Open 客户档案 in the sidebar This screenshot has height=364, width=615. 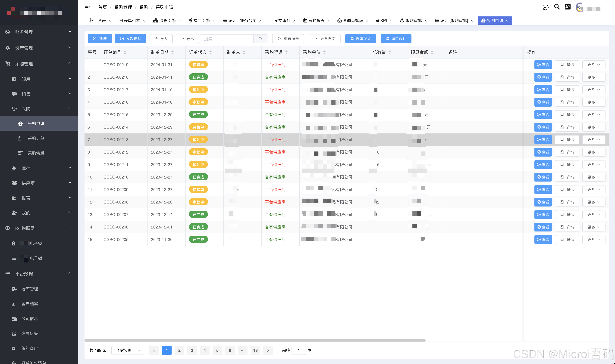30,304
